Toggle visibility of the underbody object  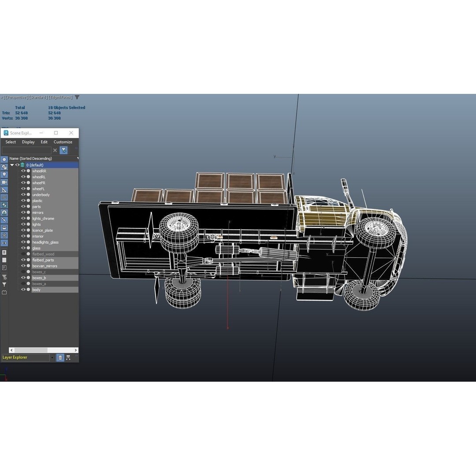[23, 194]
